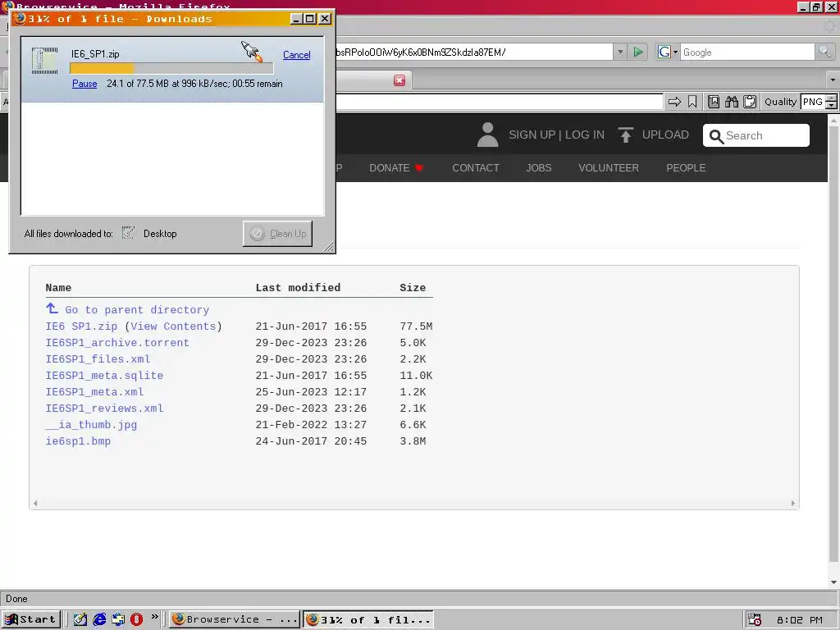Open the JOBS menu item

coord(538,168)
